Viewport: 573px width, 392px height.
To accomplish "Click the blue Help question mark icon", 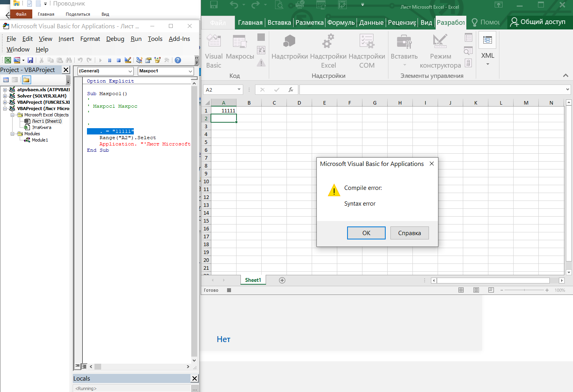I will tap(178, 60).
